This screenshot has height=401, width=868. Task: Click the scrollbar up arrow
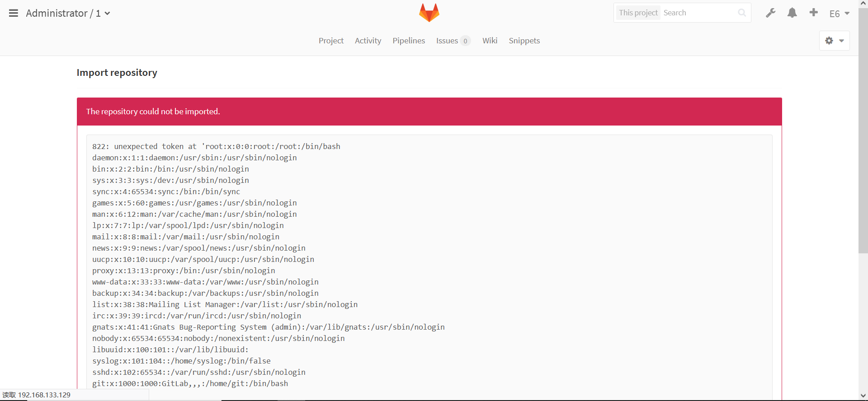[x=863, y=4]
